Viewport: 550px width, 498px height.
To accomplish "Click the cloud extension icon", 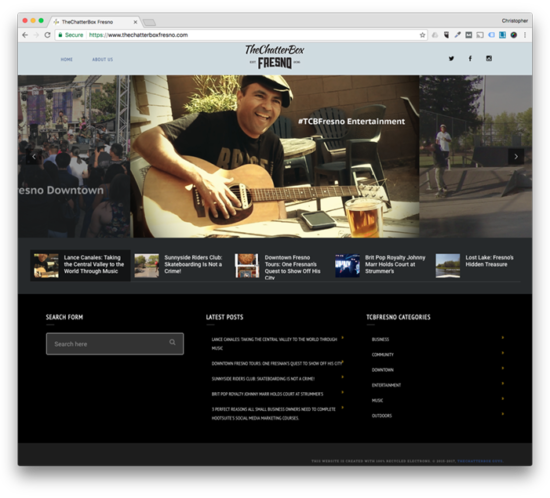I will tap(435, 35).
